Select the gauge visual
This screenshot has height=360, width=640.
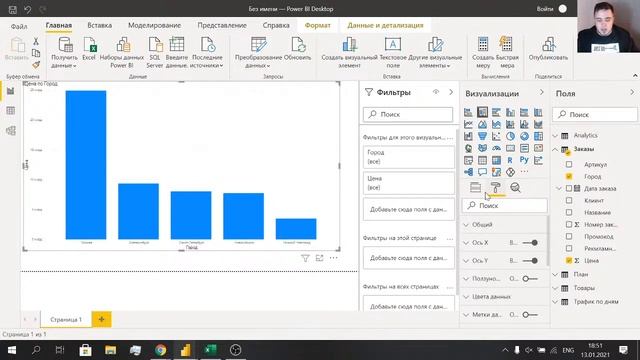tap(496, 148)
